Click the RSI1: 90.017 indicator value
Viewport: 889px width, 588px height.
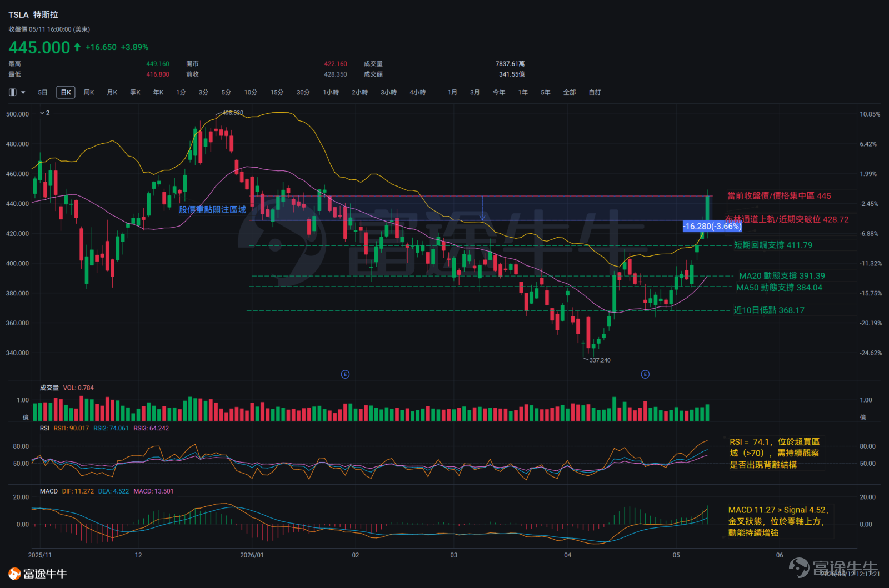pos(71,428)
